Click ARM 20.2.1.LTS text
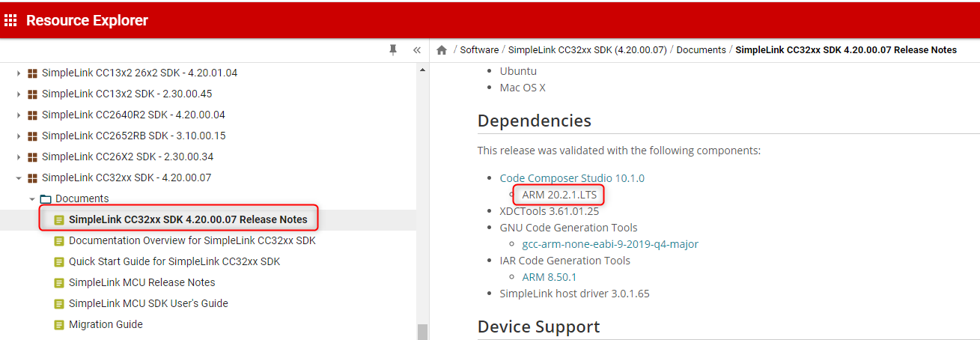The width and height of the screenshot is (980, 340). click(559, 195)
